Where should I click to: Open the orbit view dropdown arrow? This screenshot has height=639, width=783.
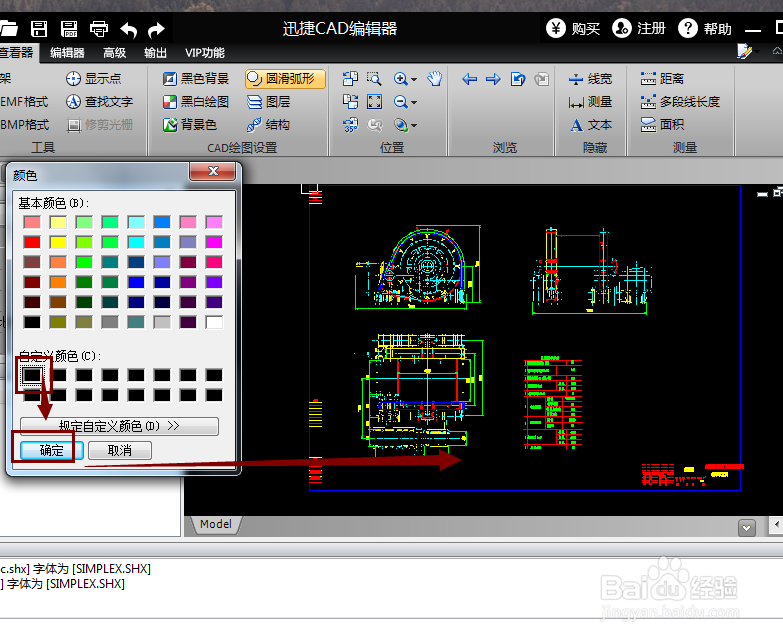point(414,126)
